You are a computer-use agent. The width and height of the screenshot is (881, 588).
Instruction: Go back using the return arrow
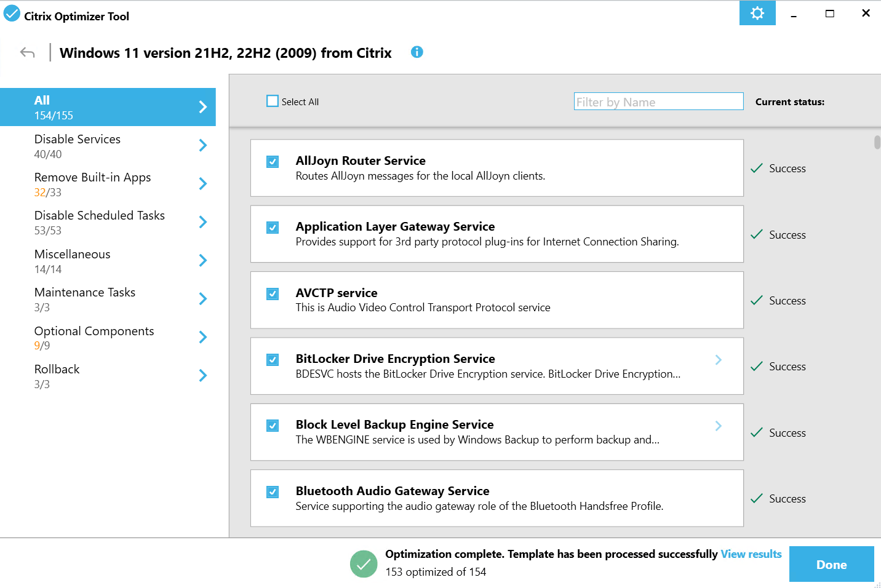click(27, 53)
